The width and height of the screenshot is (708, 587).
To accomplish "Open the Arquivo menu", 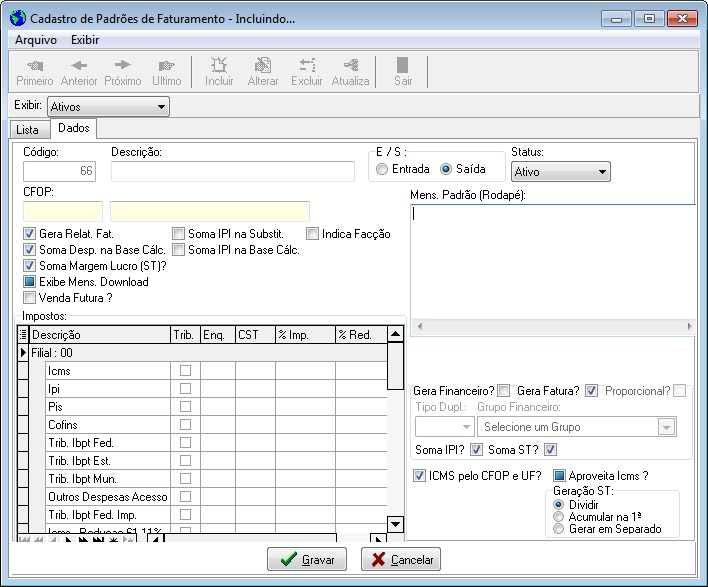I will [x=36, y=40].
